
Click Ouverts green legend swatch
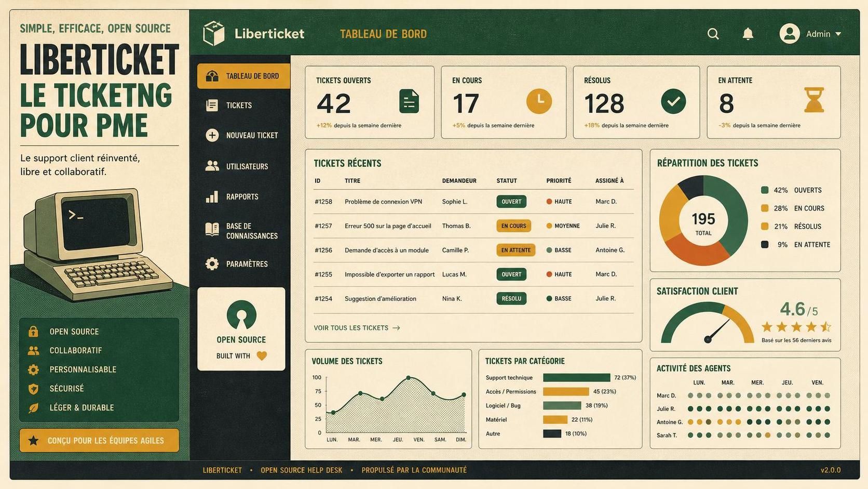765,190
